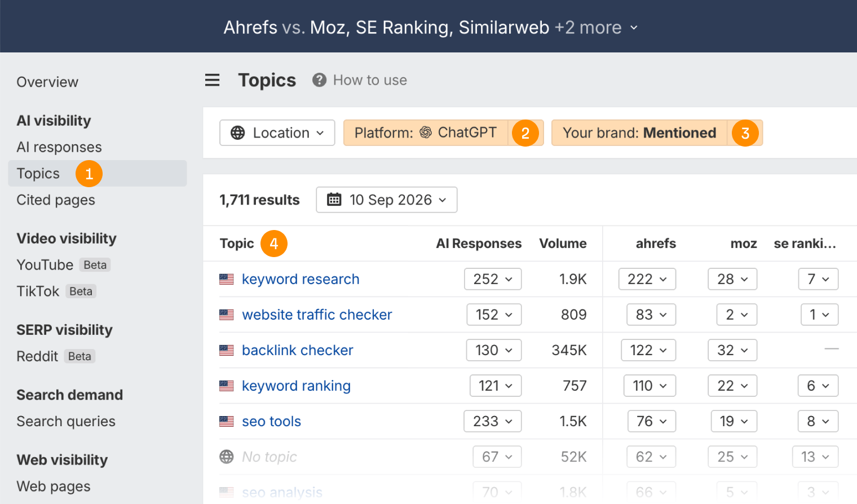The image size is (857, 504).
Task: Expand AI Responses 233 for seo tools
Action: click(x=493, y=421)
